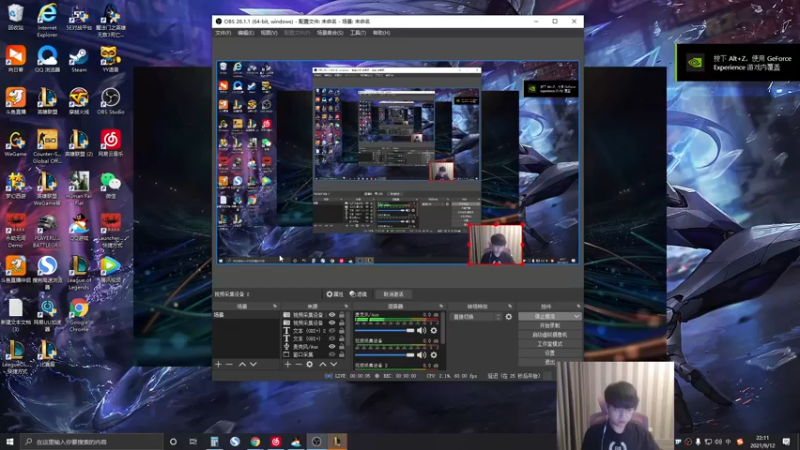Toggle visibility of 视频采集设备 2 source

(x=332, y=315)
